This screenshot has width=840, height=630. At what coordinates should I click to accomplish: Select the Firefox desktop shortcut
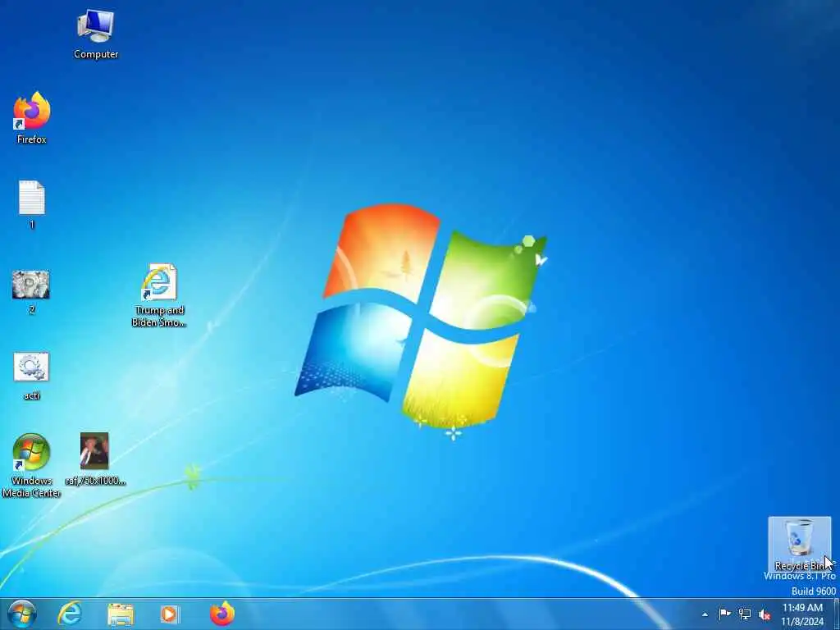tap(32, 118)
